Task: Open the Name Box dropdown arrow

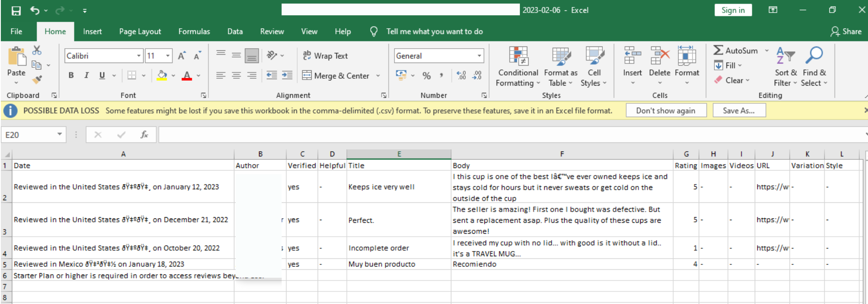Action: point(59,135)
